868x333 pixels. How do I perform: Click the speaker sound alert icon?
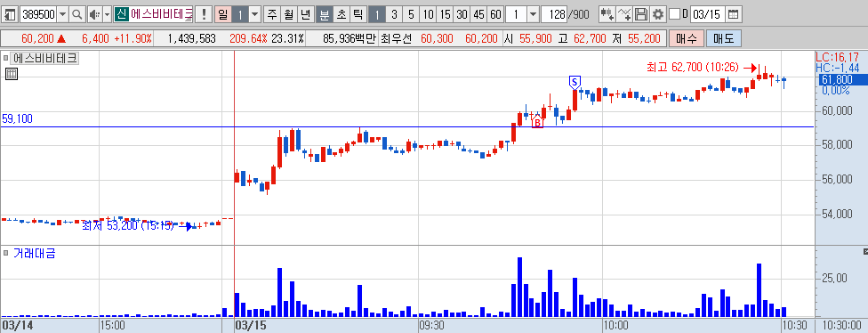coord(94,14)
